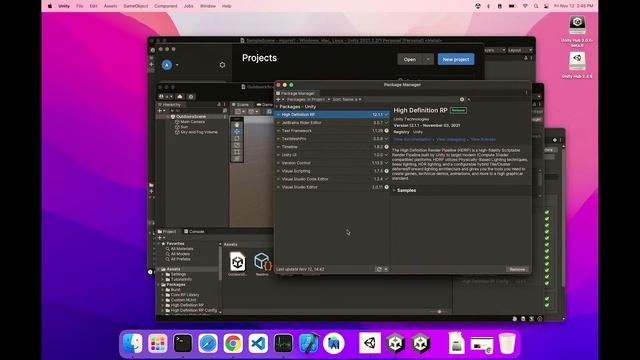Collapse the Assets folder in Project tree
The width and height of the screenshot is (640, 360).
[x=159, y=269]
